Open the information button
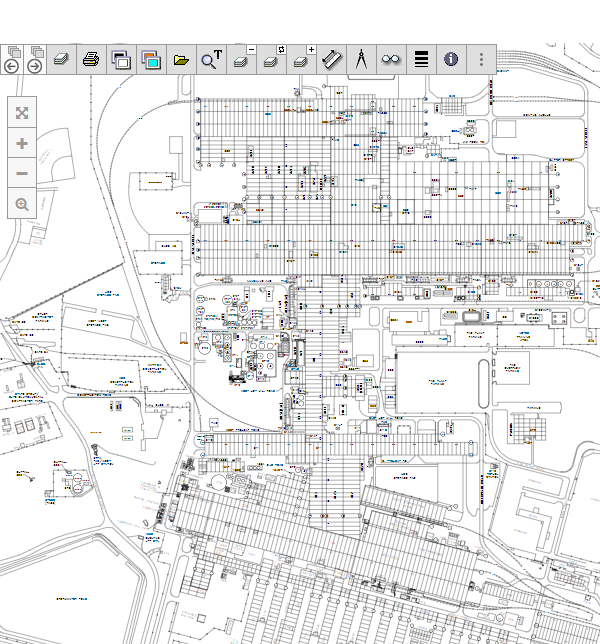Screen dimensions: 600x644 (451, 59)
